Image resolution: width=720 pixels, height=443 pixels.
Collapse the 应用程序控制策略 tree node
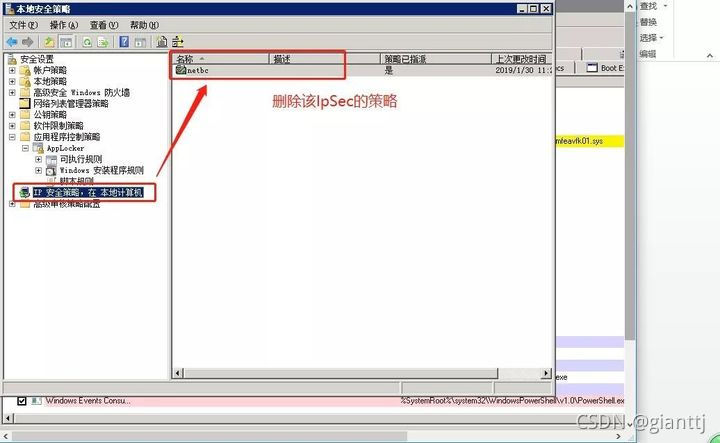pos(12,137)
